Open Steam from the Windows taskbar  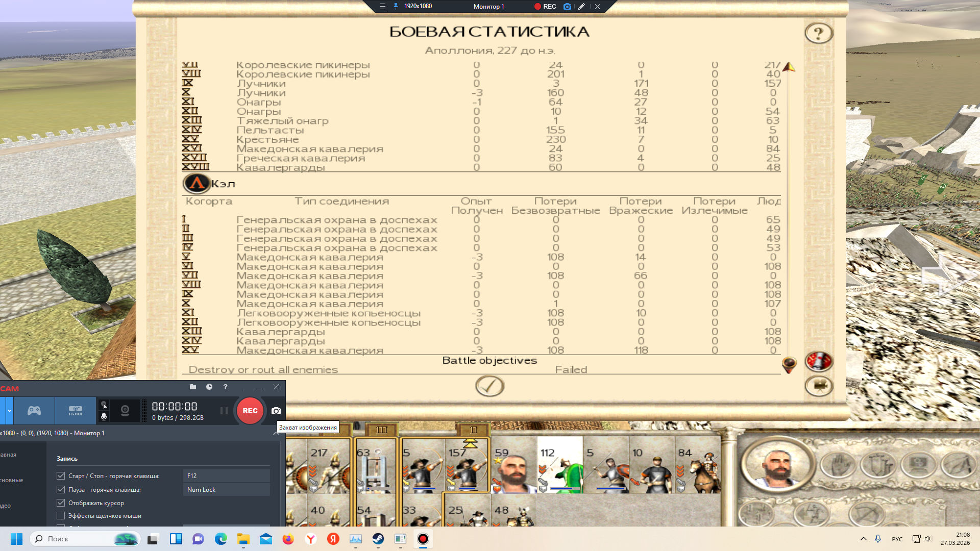coord(378,539)
